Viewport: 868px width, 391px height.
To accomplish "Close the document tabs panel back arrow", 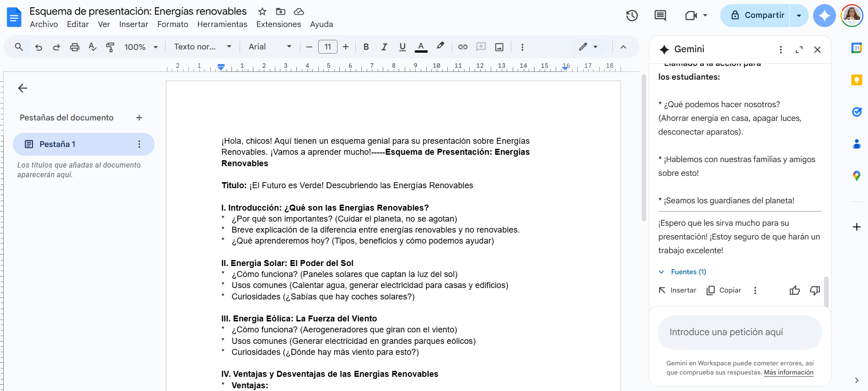I will 22,88.
